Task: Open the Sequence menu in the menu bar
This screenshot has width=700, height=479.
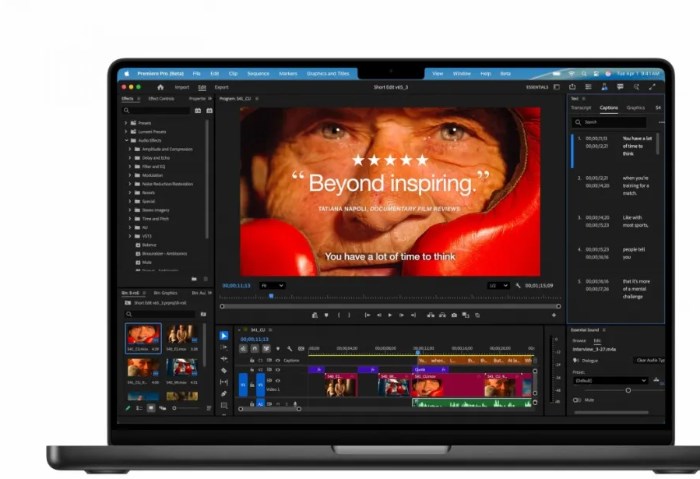Action: 258,73
